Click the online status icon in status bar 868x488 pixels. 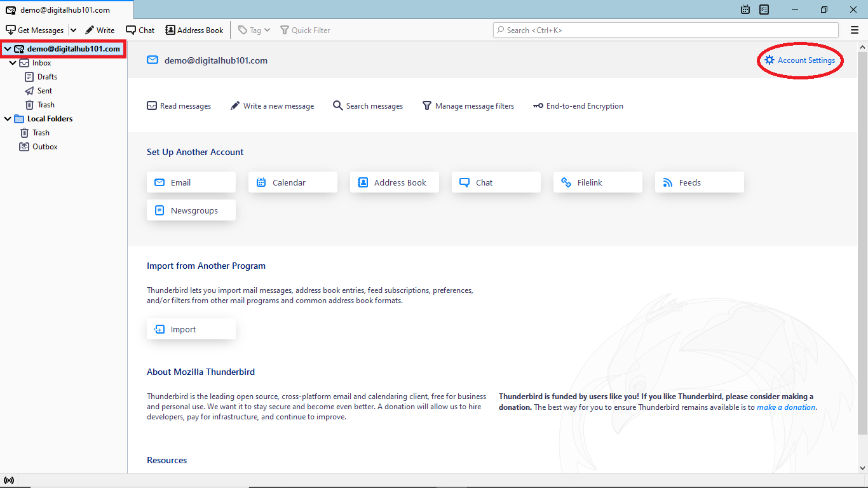tap(9, 480)
